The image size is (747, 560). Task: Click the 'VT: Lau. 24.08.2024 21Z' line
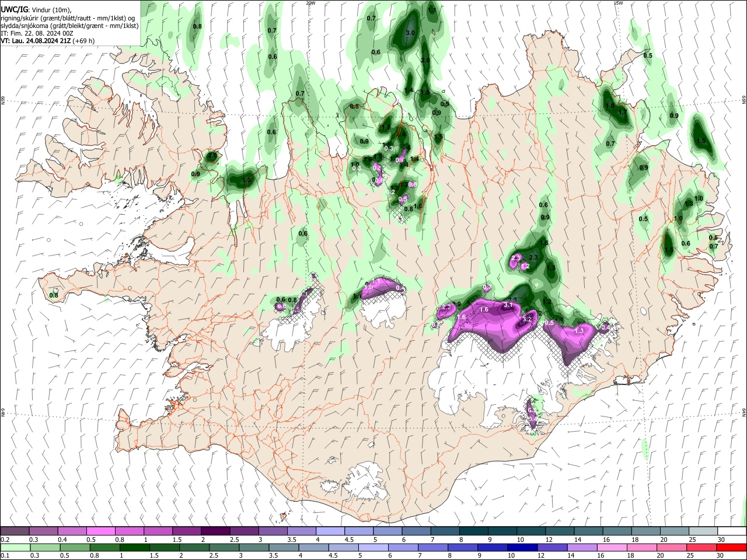(x=36, y=41)
